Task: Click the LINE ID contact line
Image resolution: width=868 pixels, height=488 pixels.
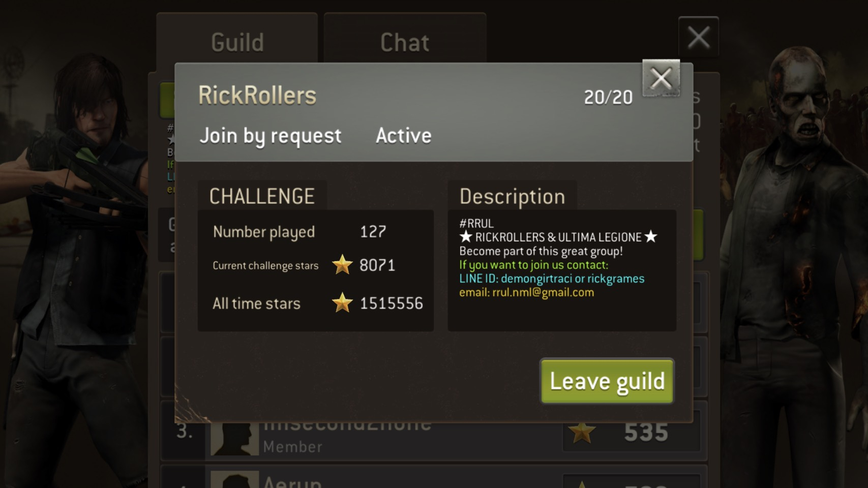Action: [x=552, y=279]
